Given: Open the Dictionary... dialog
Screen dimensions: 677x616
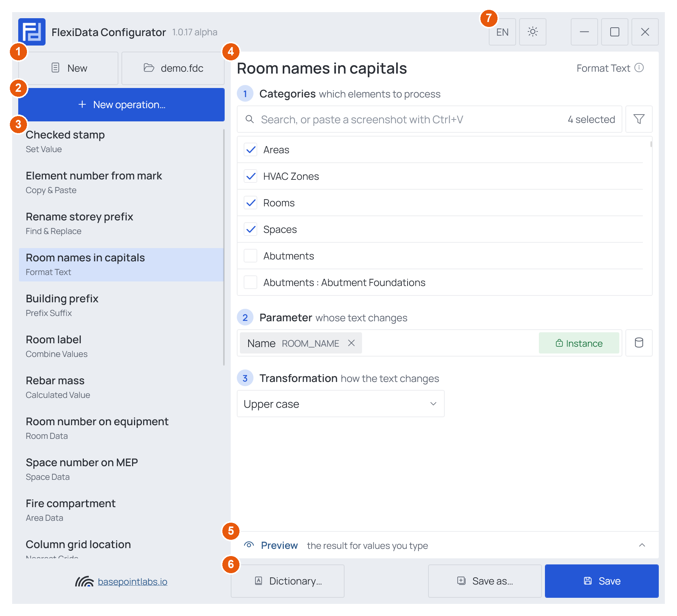Looking at the screenshot, I should coord(288,581).
